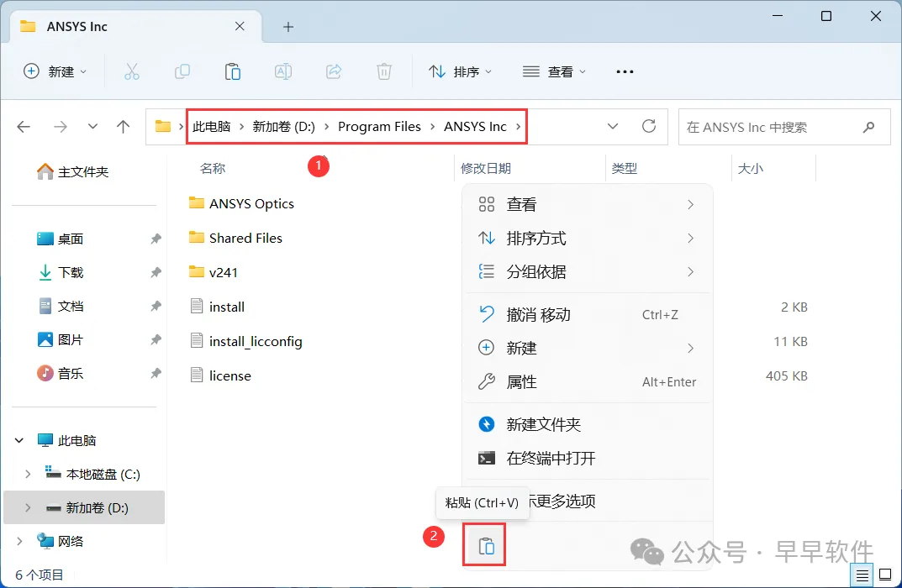Click New Volume (D:) in breadcrumb
The width and height of the screenshot is (902, 588).
point(283,127)
